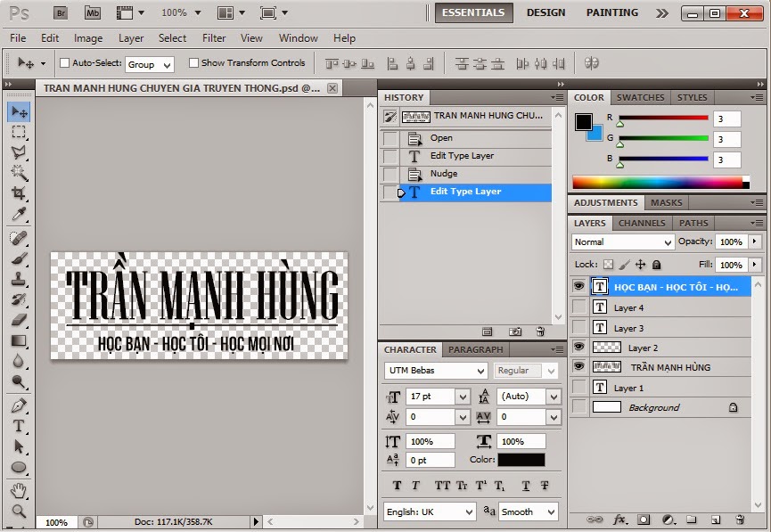Select the Clone Stamp tool
Screen dimensions: 771x532
[x=19, y=279]
